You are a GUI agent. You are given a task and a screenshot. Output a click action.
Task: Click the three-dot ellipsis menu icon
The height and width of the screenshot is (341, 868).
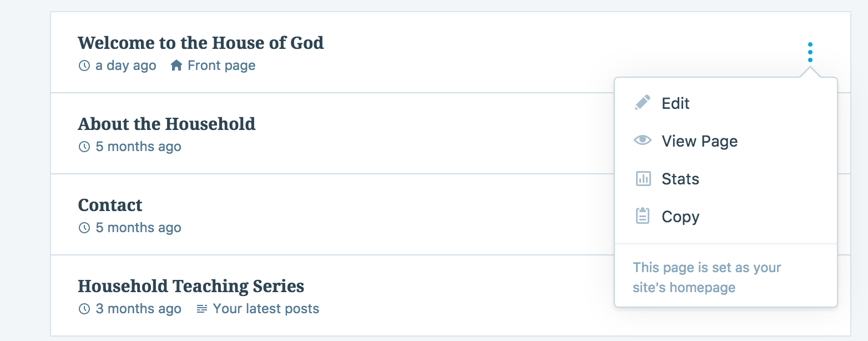(x=810, y=52)
